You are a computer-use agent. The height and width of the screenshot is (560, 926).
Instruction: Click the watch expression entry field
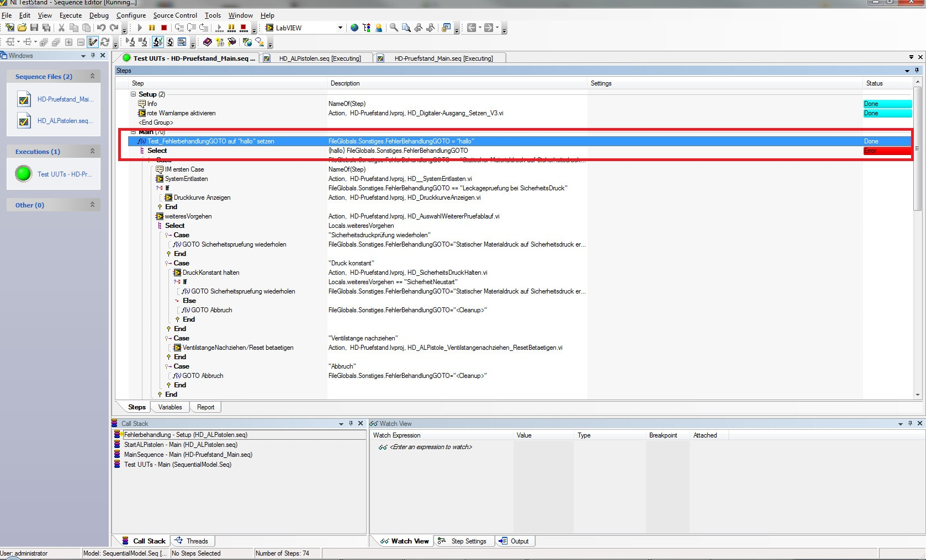pyautogui.click(x=431, y=447)
